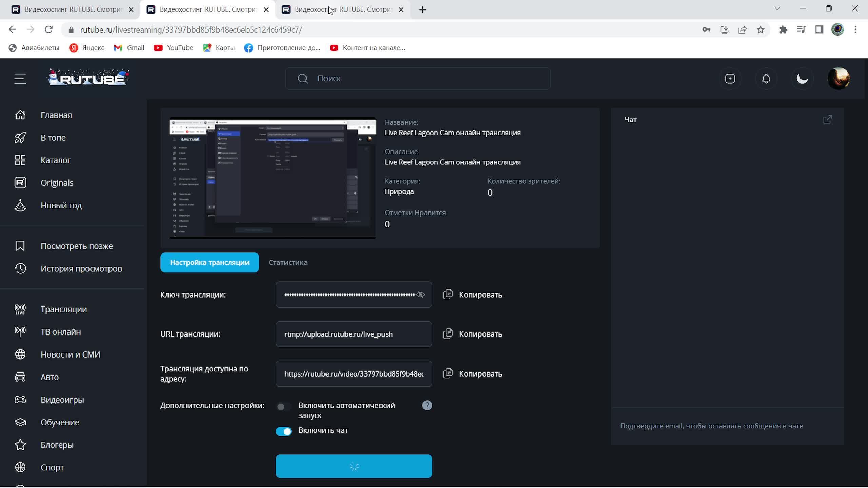Disable the Включить чат toggle
The image size is (868, 488).
[283, 431]
